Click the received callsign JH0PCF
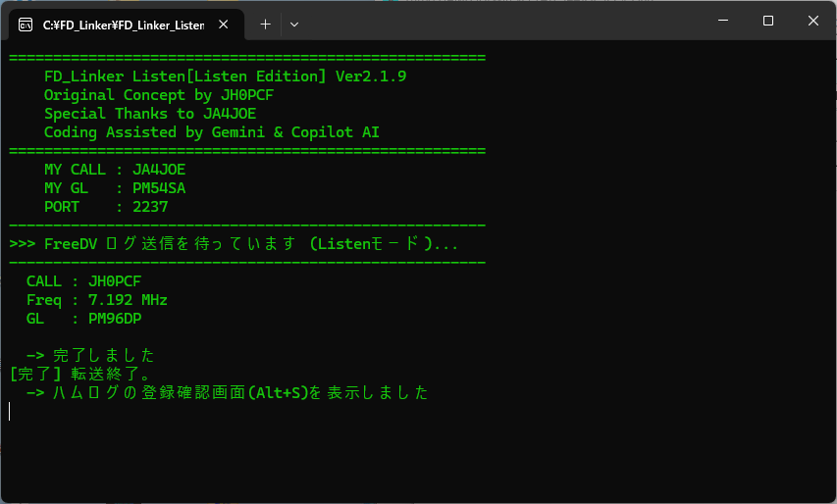 pyautogui.click(x=115, y=281)
